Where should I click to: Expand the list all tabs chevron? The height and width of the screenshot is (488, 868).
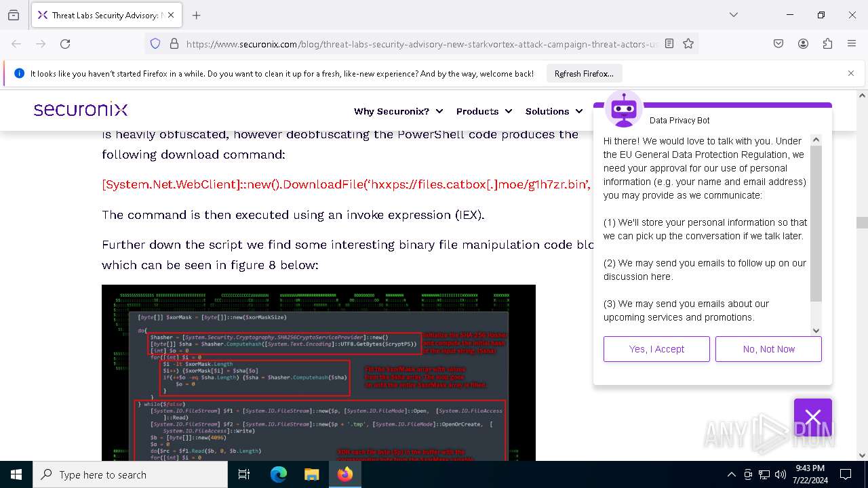734,15
